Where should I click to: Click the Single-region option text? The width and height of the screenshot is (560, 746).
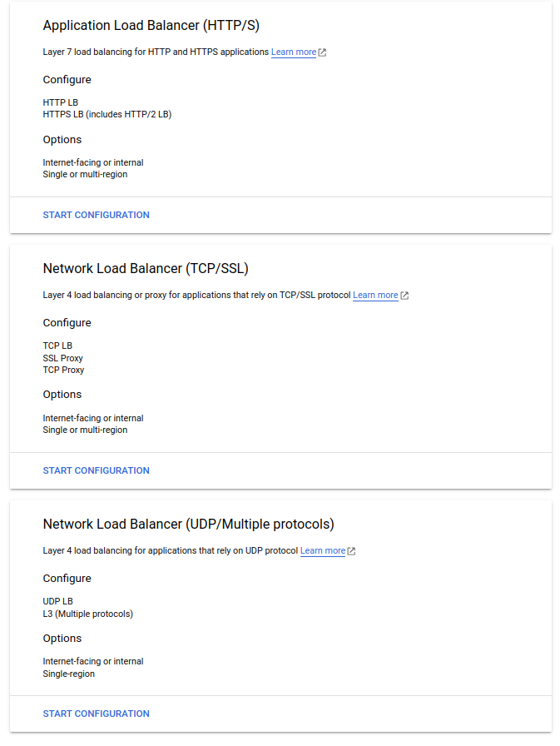click(x=68, y=674)
